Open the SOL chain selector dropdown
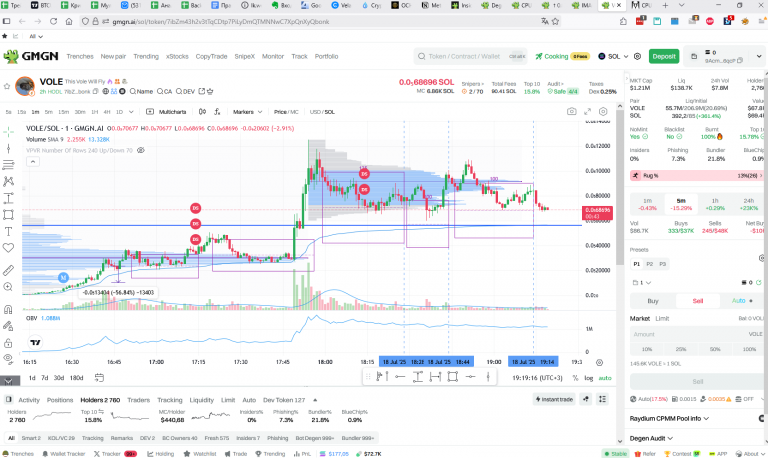 pos(613,56)
